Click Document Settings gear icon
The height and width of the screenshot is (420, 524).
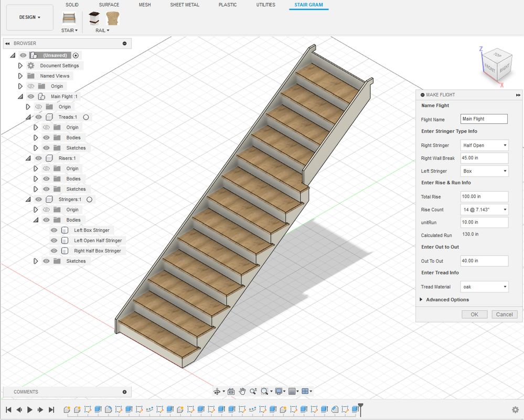31,66
